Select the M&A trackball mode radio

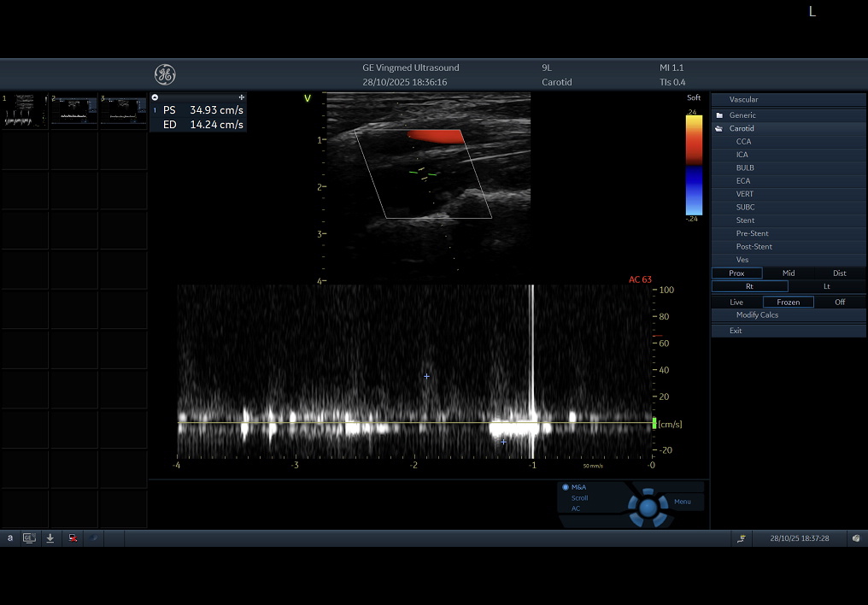click(566, 487)
